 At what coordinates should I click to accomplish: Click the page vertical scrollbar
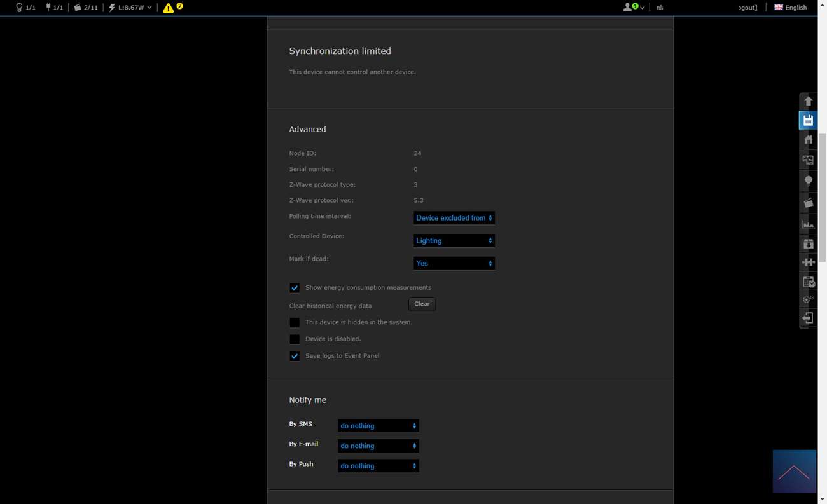pyautogui.click(x=822, y=197)
